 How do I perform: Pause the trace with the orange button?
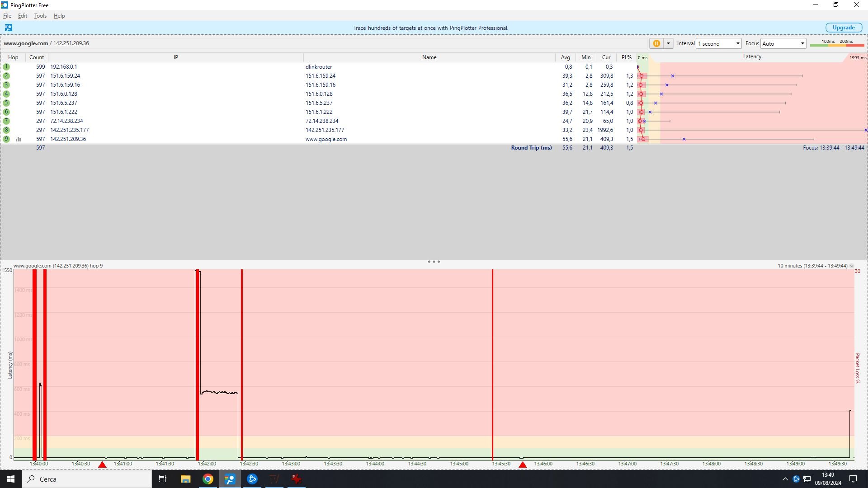tap(656, 43)
